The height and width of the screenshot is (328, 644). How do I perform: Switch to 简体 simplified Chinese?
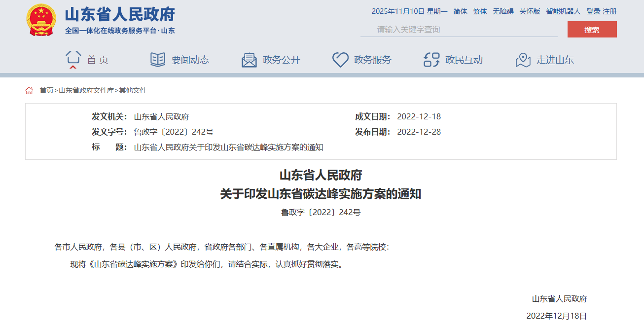click(460, 11)
